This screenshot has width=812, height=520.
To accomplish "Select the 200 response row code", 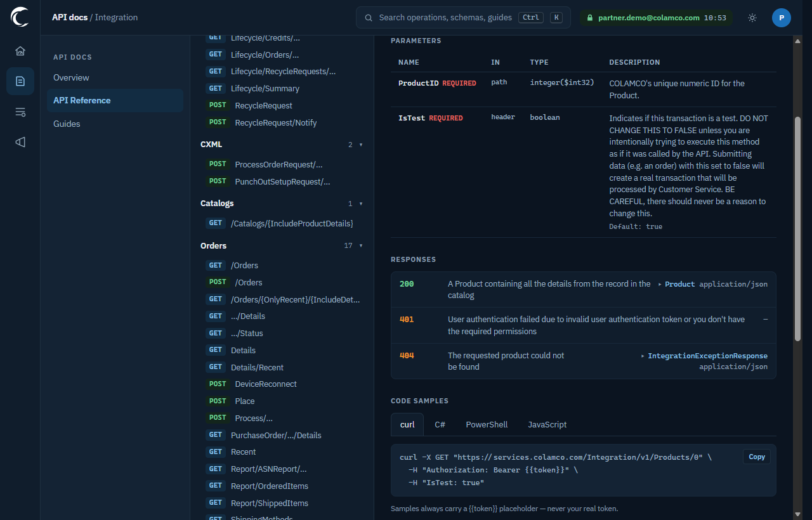I will 407,284.
